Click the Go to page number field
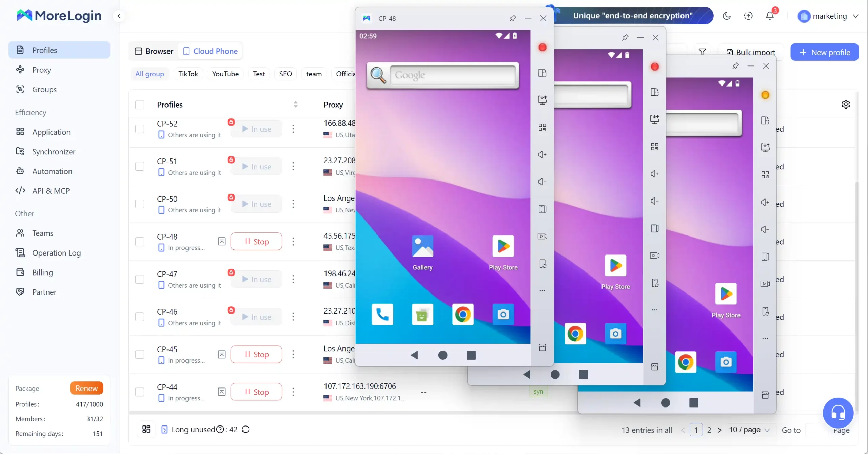The image size is (868, 454). (x=817, y=430)
